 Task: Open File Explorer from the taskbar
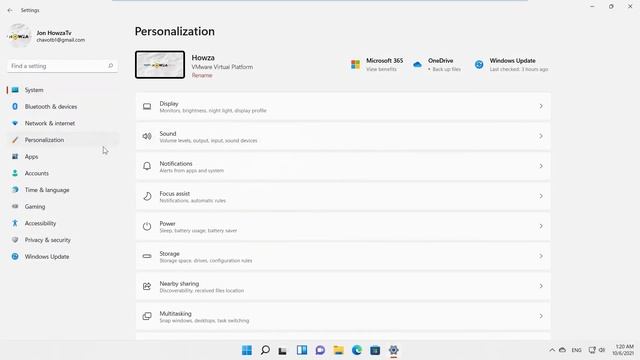[x=338, y=350]
